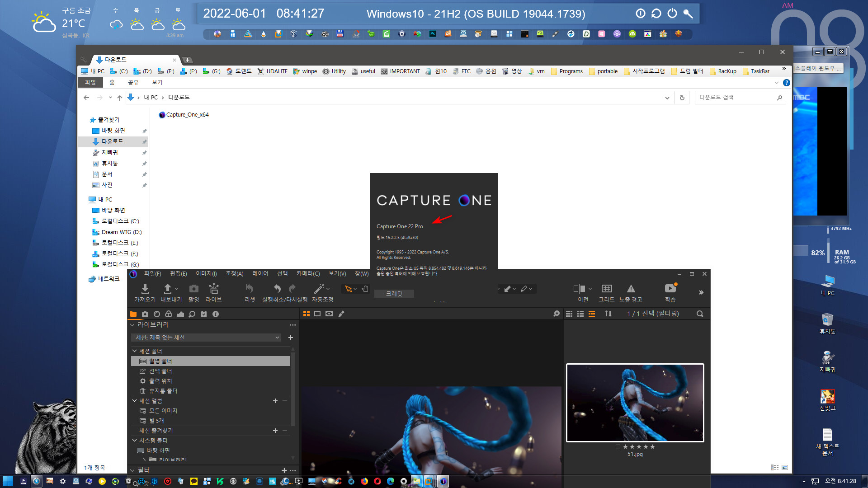Set five-star rating under 51.jpg

[652, 447]
